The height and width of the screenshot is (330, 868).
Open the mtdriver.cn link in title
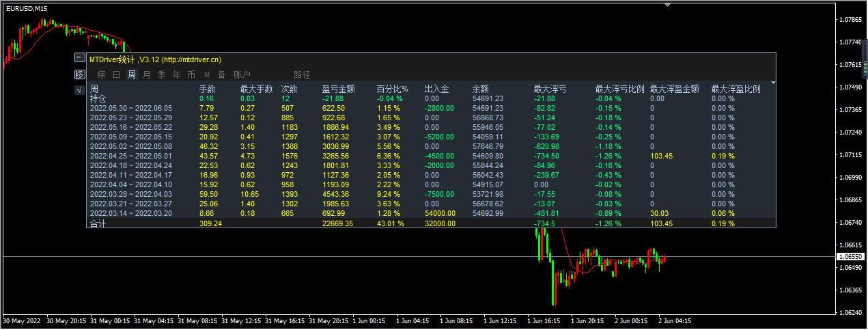(x=191, y=60)
